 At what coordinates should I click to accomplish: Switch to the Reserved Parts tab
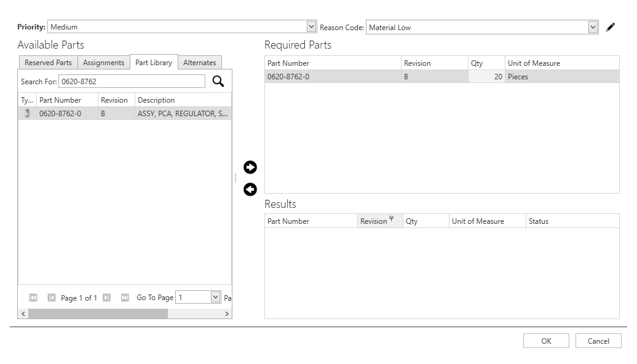(49, 63)
